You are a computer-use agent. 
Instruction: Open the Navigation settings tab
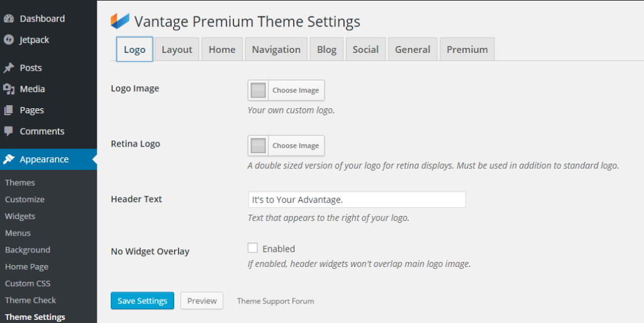click(277, 49)
